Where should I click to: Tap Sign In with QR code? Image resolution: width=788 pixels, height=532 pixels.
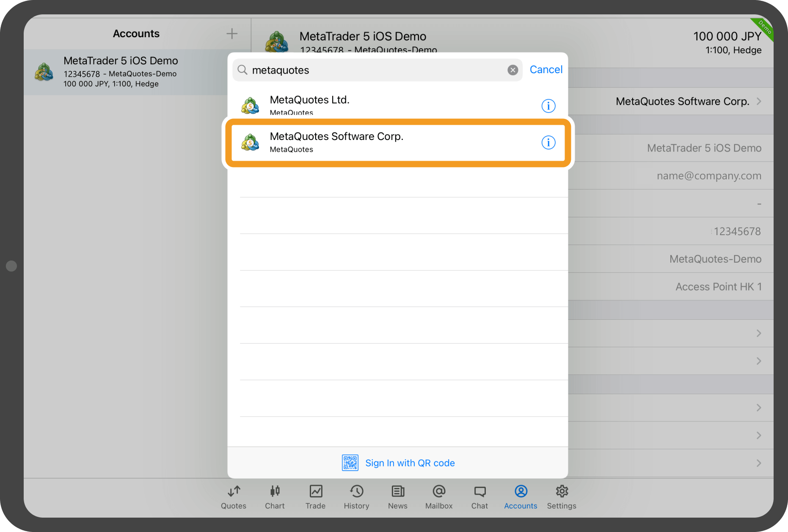tap(410, 463)
